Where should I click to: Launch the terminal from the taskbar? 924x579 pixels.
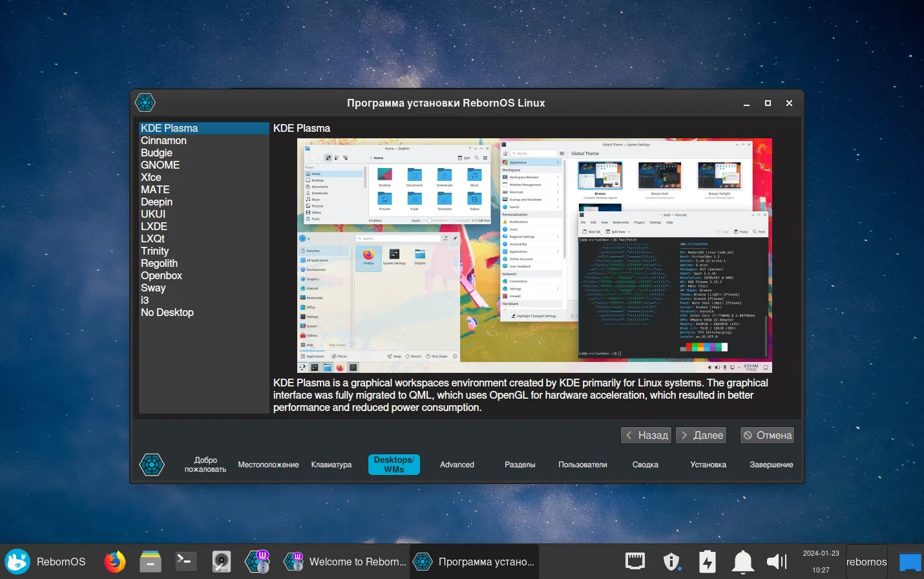(186, 562)
